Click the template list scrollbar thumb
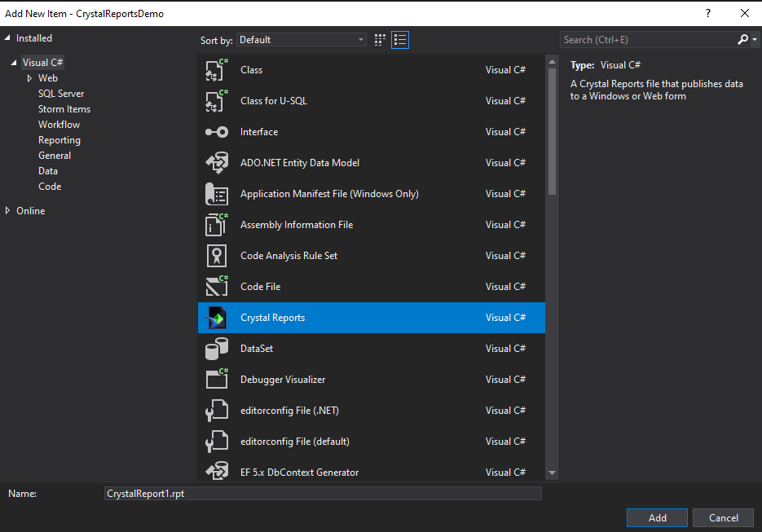Image resolution: width=762 pixels, height=532 pixels. [552, 131]
